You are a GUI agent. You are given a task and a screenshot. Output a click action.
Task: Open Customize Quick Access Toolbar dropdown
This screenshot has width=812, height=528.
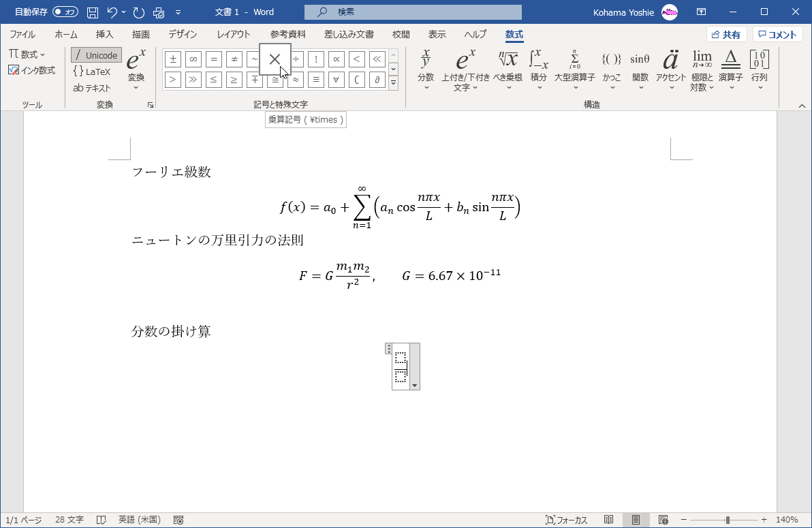[x=178, y=12]
